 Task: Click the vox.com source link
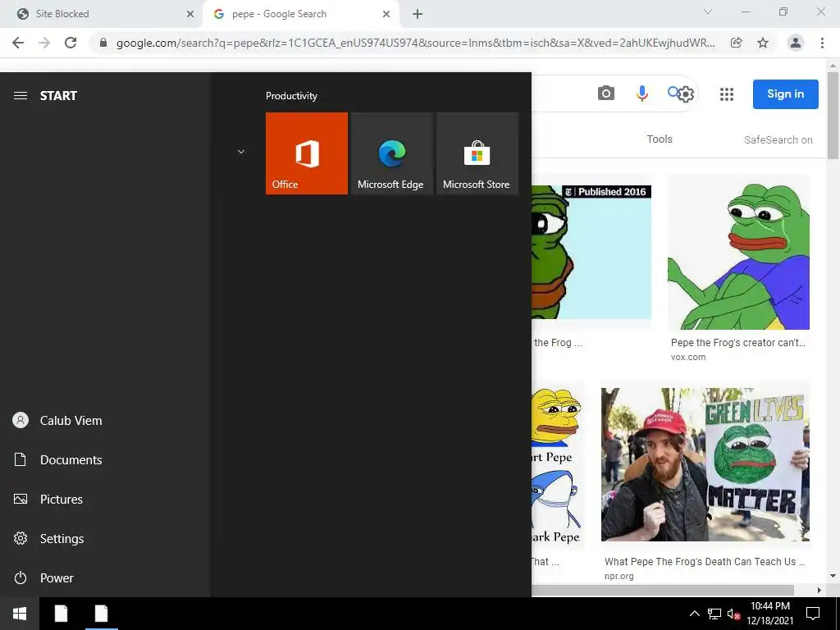(688, 358)
